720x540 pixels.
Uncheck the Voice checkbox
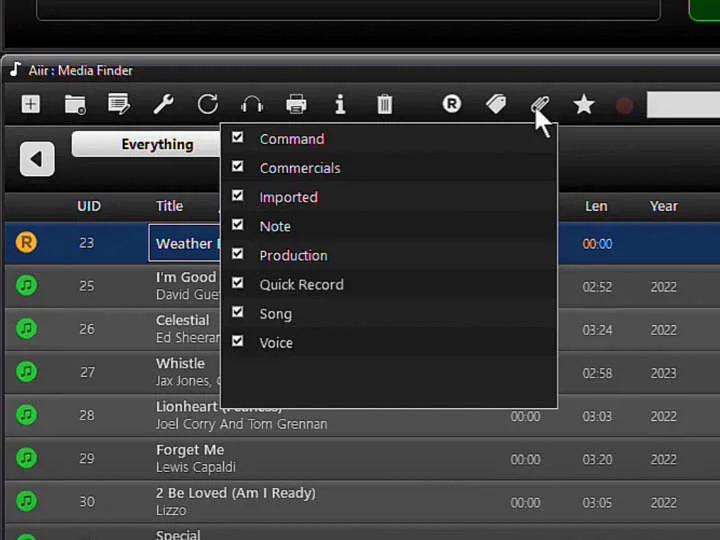tap(237, 341)
